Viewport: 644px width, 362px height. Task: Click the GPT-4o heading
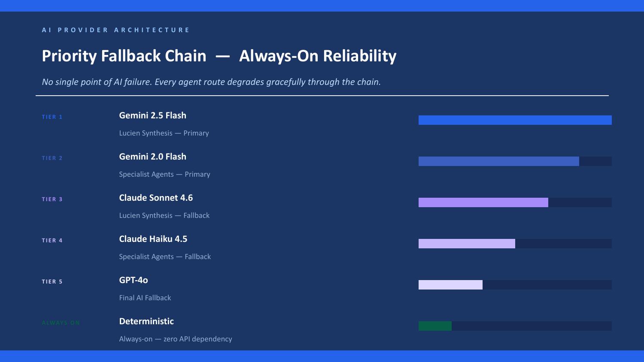134,280
